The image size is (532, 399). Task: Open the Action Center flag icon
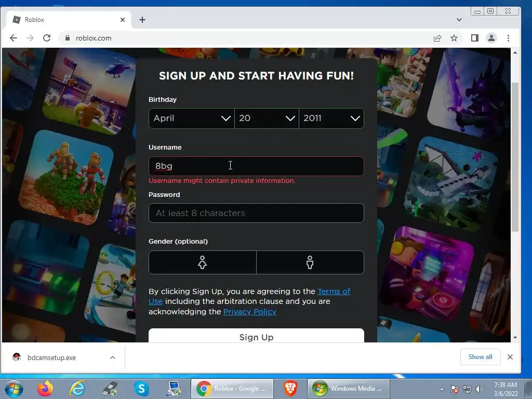pyautogui.click(x=455, y=389)
